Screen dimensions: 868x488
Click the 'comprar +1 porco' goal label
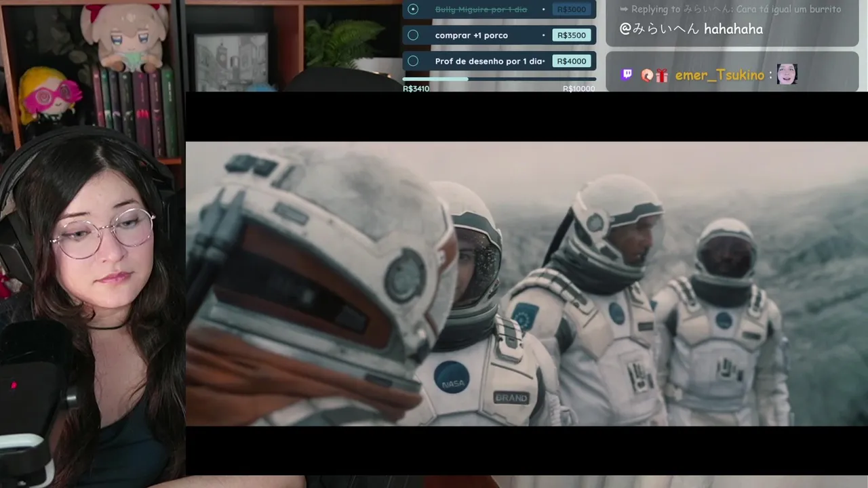point(471,35)
